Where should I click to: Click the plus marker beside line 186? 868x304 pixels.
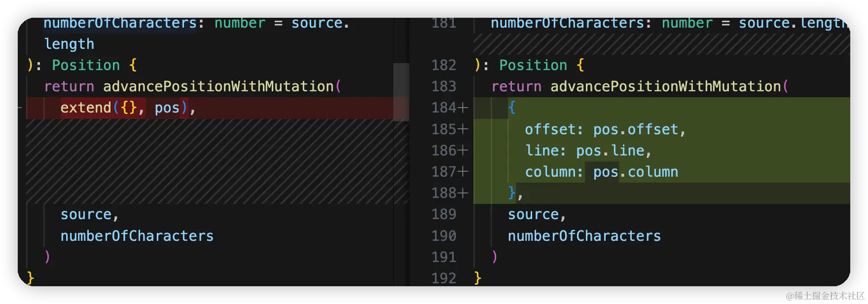[463, 151]
